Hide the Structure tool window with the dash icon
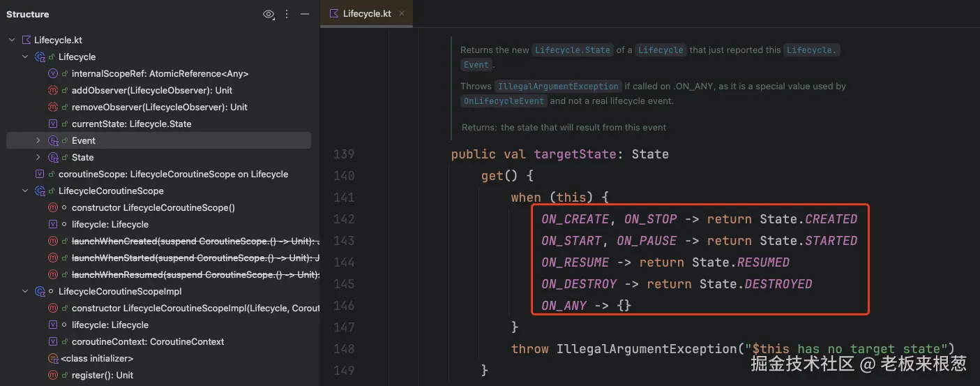The width and height of the screenshot is (980, 386). click(305, 14)
